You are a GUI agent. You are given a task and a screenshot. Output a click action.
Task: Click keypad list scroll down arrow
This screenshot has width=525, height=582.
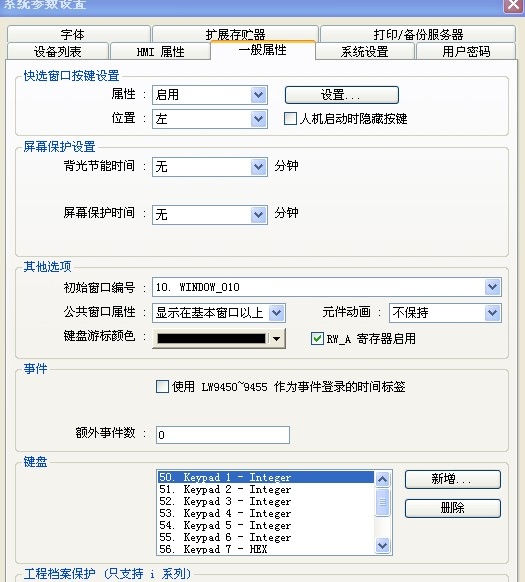(382, 545)
